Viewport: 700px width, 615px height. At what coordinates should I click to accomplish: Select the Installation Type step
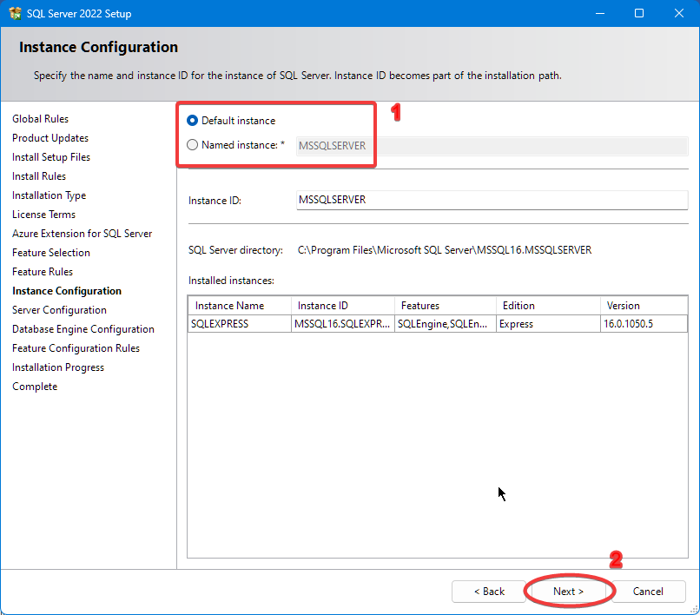(x=49, y=195)
